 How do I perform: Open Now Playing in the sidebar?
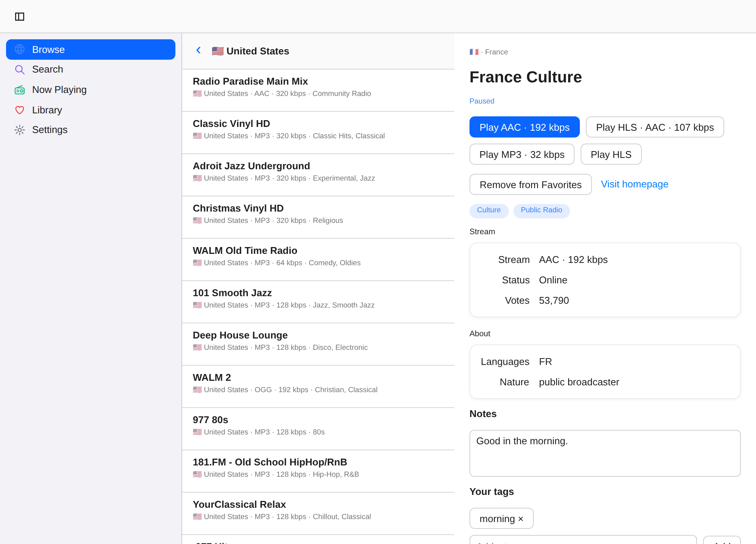91,90
